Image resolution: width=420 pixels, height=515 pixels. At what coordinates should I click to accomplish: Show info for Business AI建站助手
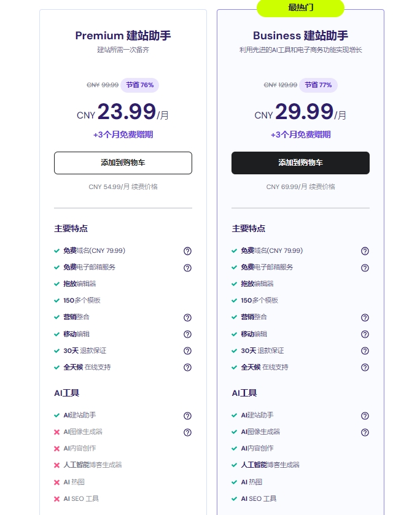click(x=365, y=416)
